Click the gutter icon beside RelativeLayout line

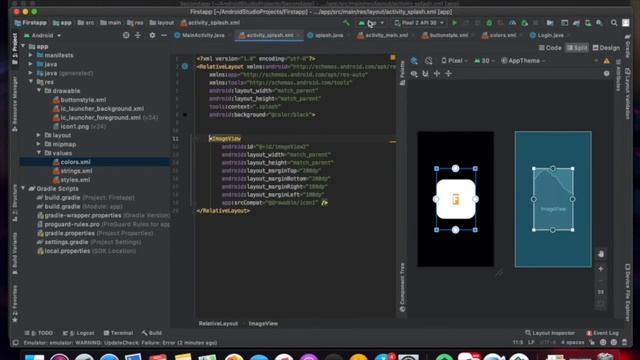pyautogui.click(x=185, y=66)
